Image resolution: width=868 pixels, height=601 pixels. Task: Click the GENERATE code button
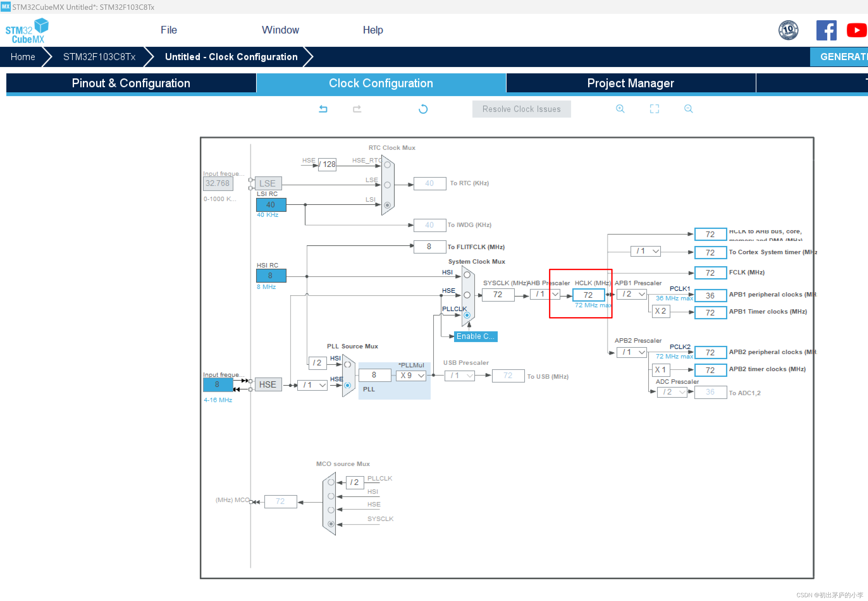coord(839,57)
